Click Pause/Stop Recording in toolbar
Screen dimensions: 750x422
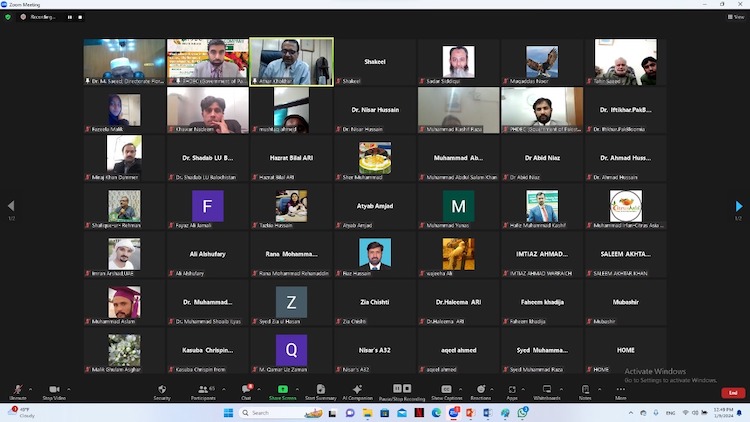(x=401, y=390)
